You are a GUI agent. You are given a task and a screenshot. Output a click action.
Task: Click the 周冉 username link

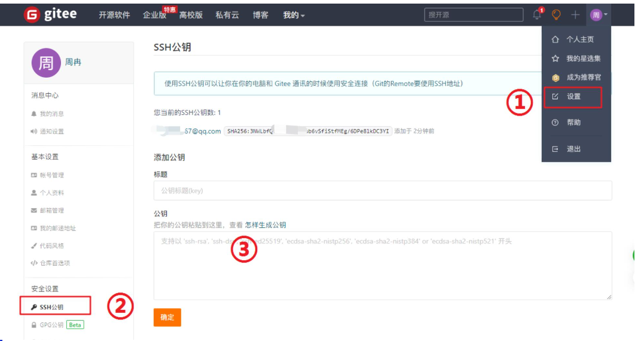coord(73,62)
